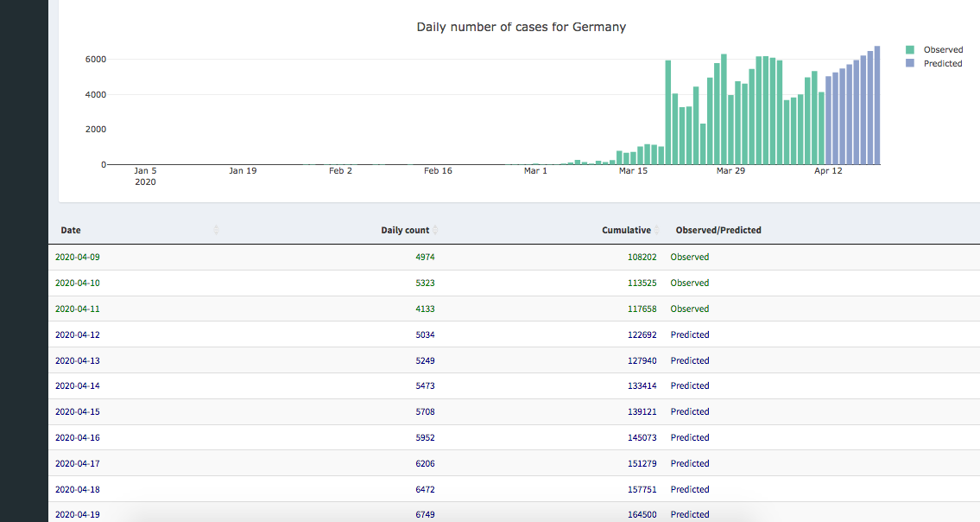Viewport: 980px width, 522px height.
Task: Select the 2020-04-12 predicted row date
Action: 78,335
